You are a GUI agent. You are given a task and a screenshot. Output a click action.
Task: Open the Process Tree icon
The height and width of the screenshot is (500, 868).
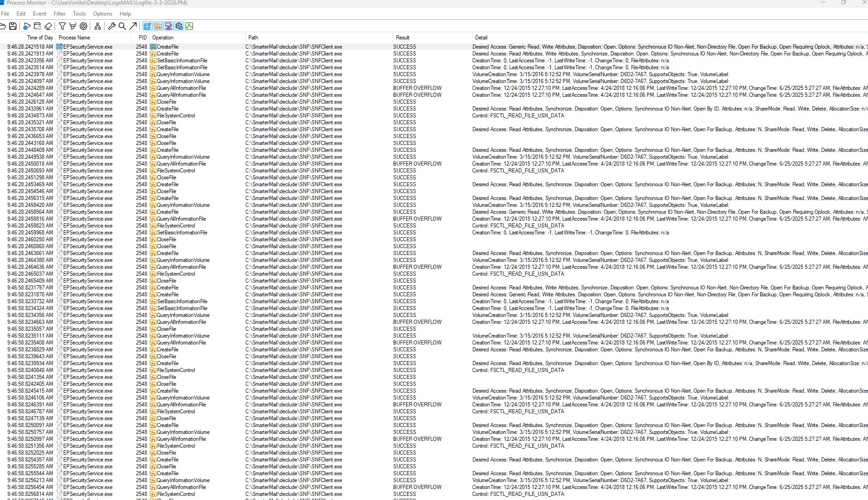(x=98, y=26)
